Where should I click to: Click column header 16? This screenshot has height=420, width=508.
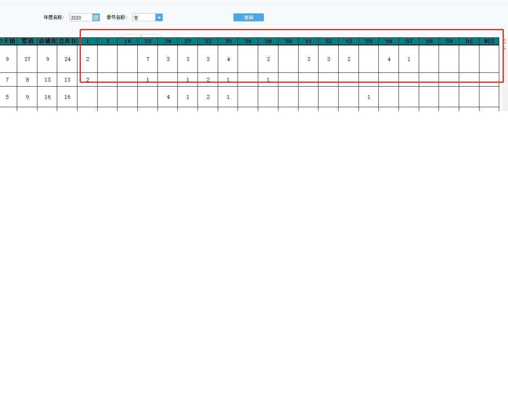[x=127, y=41]
